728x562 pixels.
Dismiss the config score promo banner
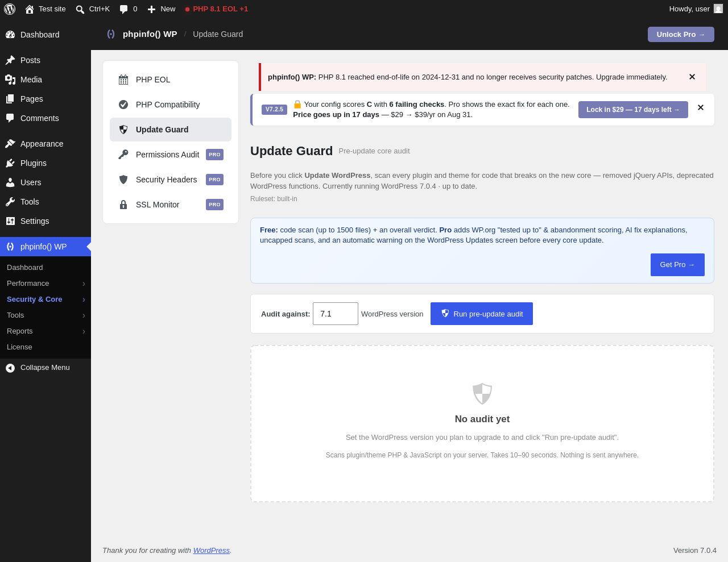[x=701, y=107]
